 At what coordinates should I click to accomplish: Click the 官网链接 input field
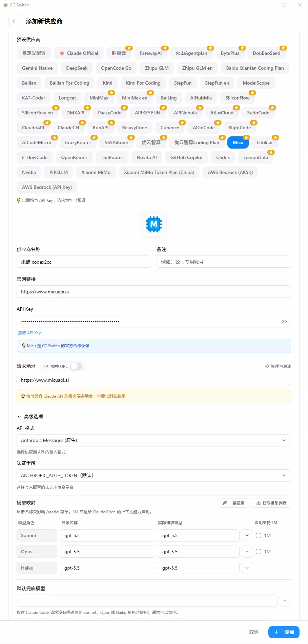(154, 291)
